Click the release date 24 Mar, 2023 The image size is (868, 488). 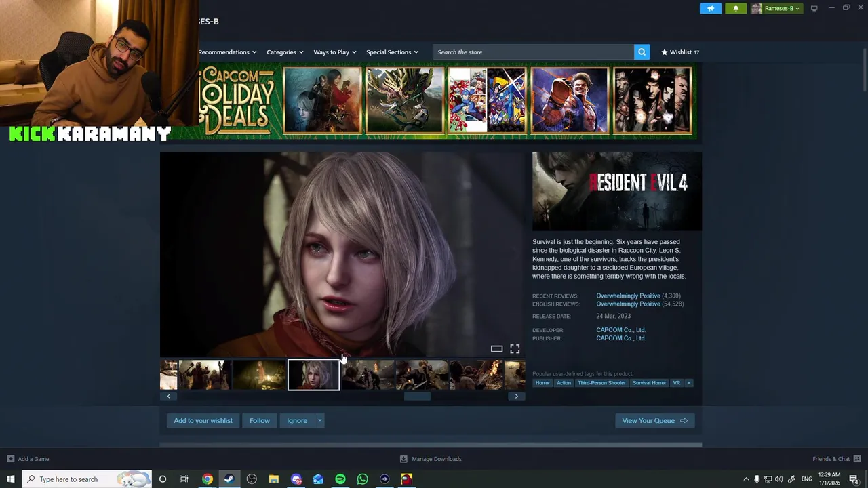[613, 317]
